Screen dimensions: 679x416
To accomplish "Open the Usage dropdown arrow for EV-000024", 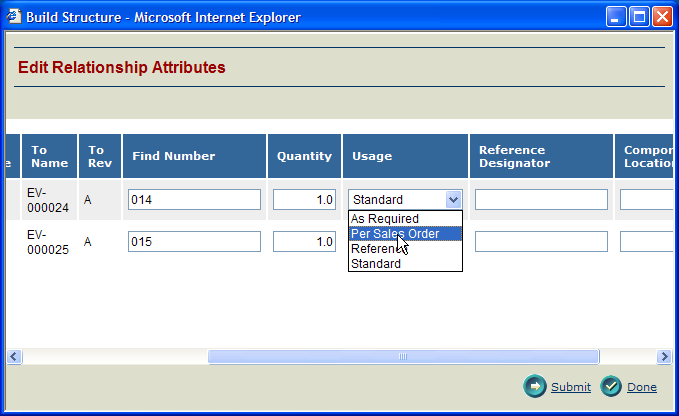I will coord(453,200).
